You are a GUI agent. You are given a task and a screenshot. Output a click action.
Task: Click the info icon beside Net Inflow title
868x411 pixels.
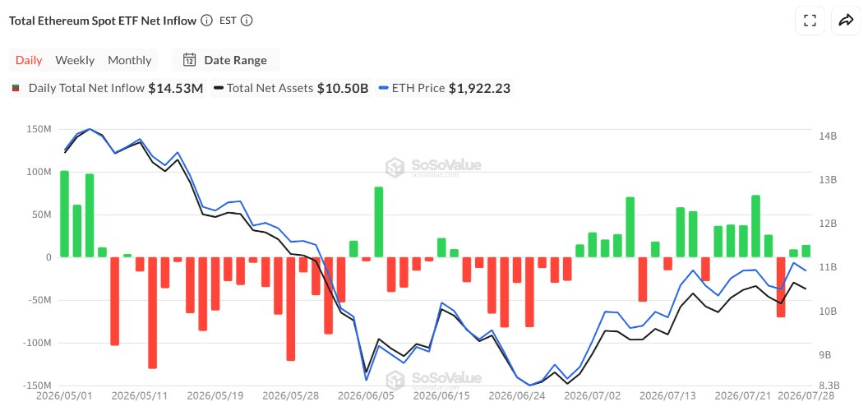tap(206, 21)
